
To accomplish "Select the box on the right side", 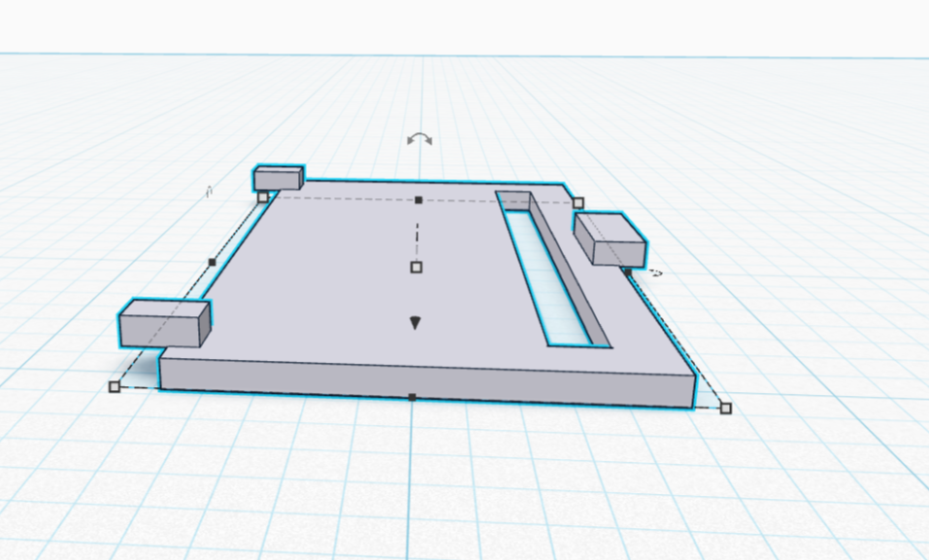I will coord(609,239).
